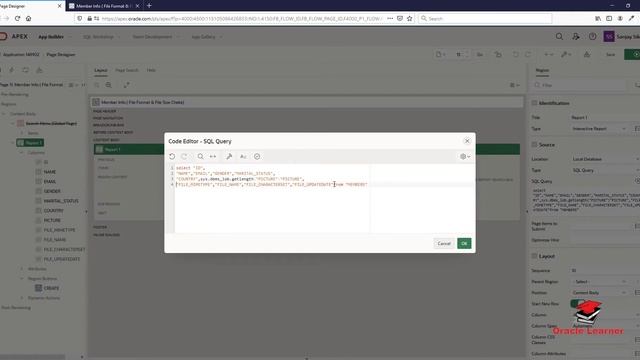Open Shared Components icon in Page Designer toolbar
The image size is (640, 360).
tap(587, 54)
